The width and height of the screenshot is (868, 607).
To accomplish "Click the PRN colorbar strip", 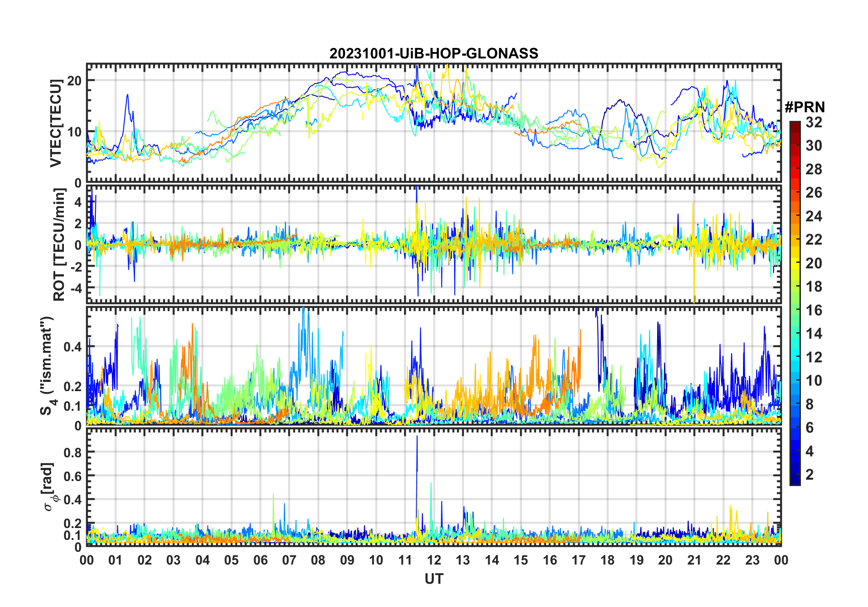I will click(795, 303).
